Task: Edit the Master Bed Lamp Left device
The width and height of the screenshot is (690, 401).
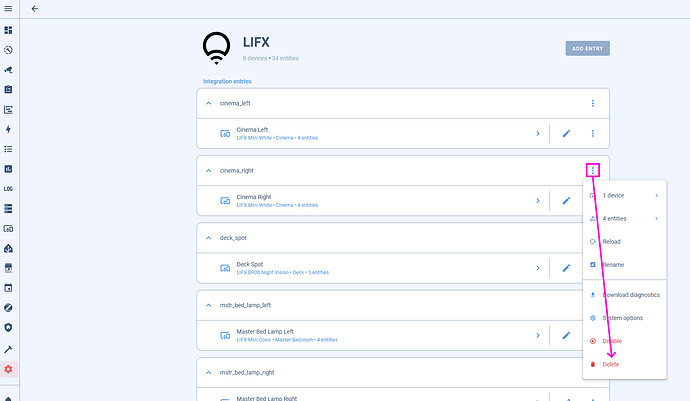Action: coord(566,335)
